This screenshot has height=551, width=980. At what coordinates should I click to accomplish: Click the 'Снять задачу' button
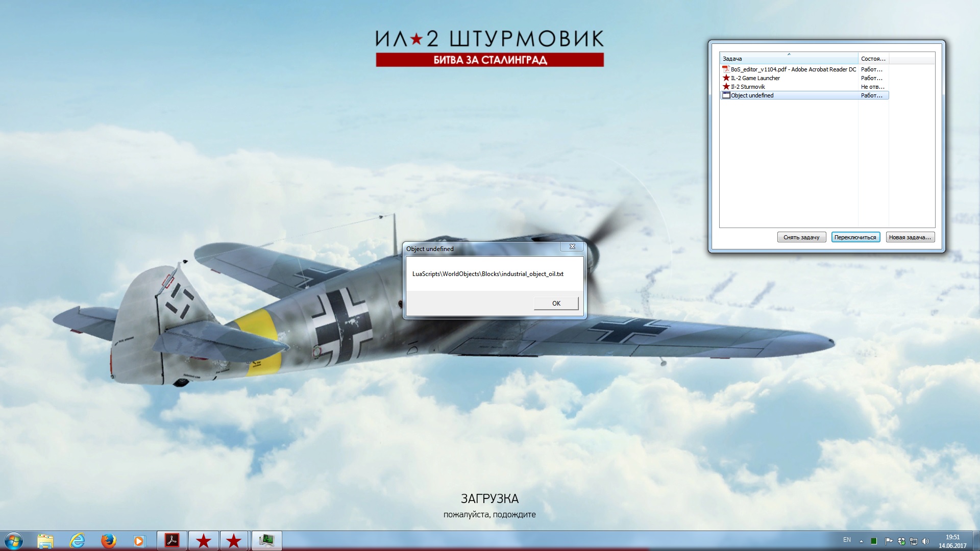tap(801, 237)
